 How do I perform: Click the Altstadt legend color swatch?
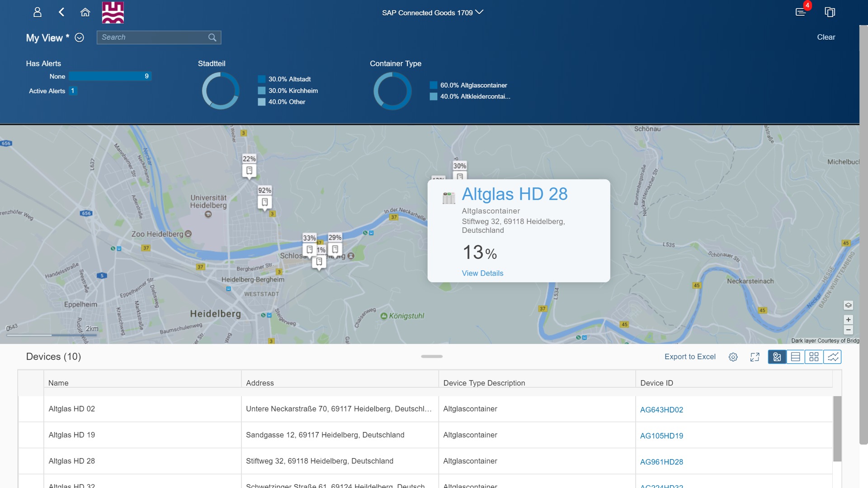[x=262, y=79]
